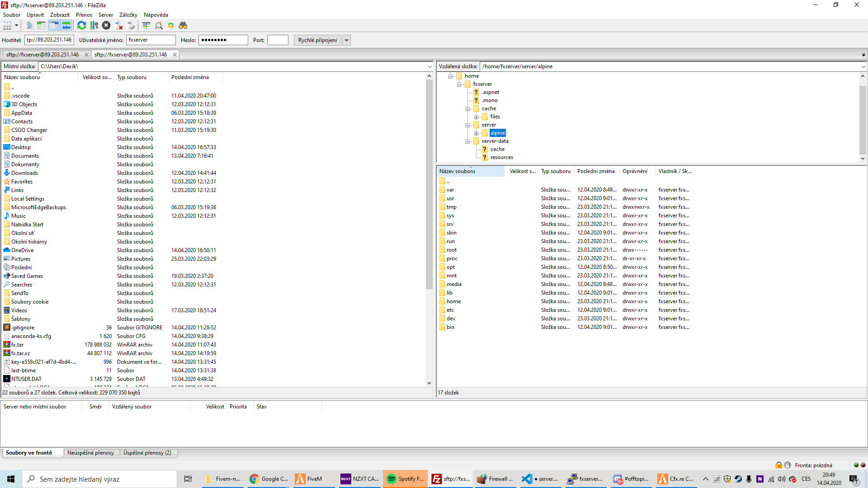Click the Heslo password field

pyautogui.click(x=223, y=40)
